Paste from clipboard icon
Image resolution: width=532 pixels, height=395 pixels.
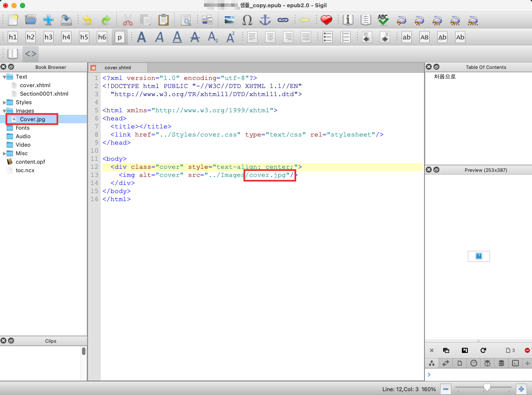(163, 20)
